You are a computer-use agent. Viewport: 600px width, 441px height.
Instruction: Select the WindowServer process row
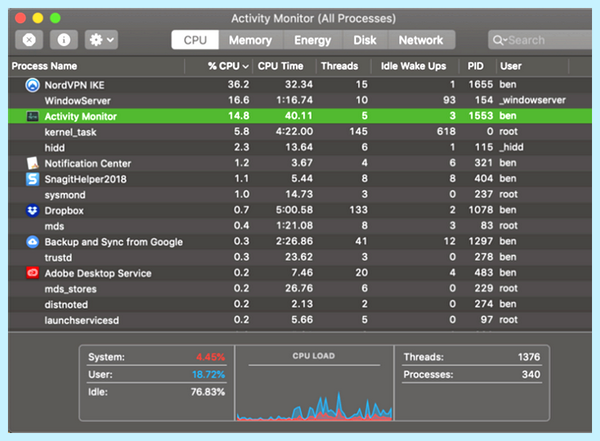[300, 100]
